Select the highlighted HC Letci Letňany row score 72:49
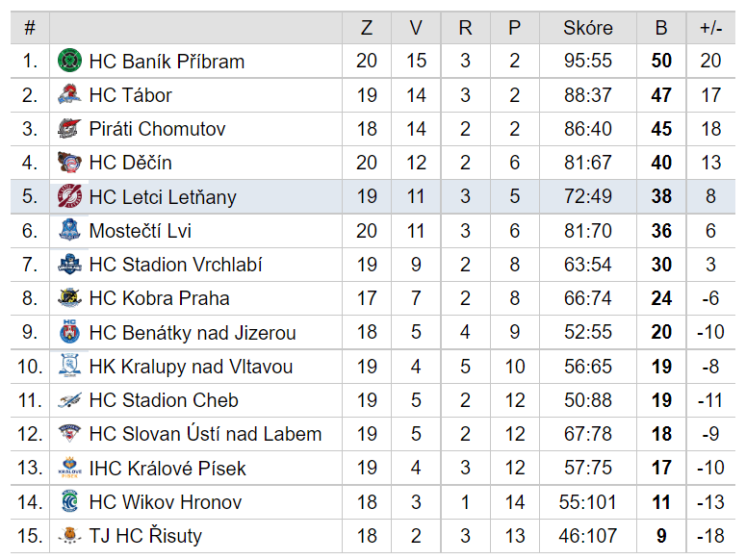Image resolution: width=746 pixels, height=560 pixels. tap(588, 196)
